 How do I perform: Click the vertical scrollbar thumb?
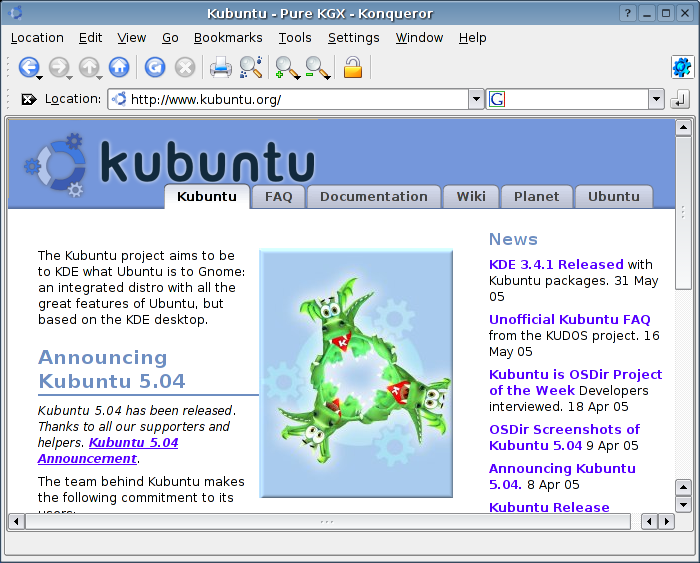[x=683, y=213]
